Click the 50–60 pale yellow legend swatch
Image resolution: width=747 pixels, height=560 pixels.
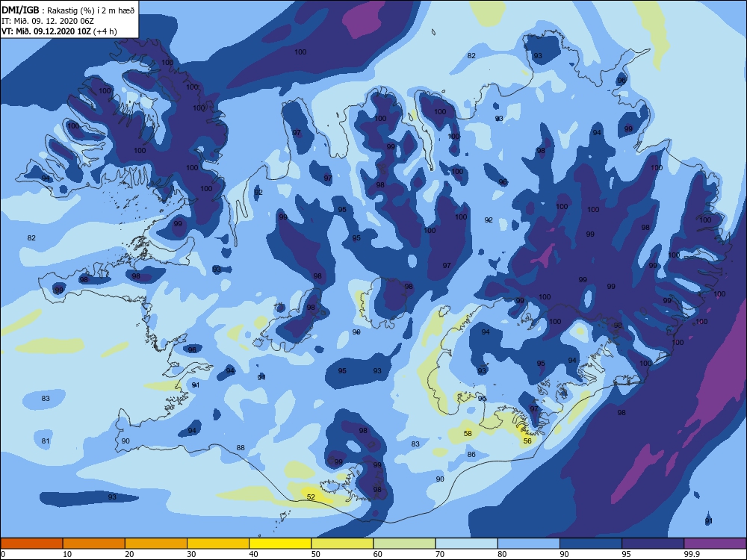click(342, 544)
